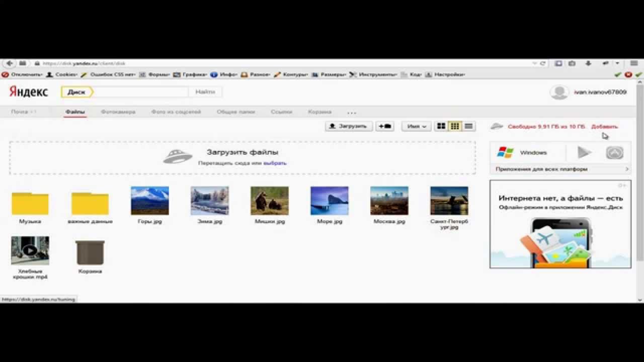Select the Москва.jpg thumbnail

point(389,201)
